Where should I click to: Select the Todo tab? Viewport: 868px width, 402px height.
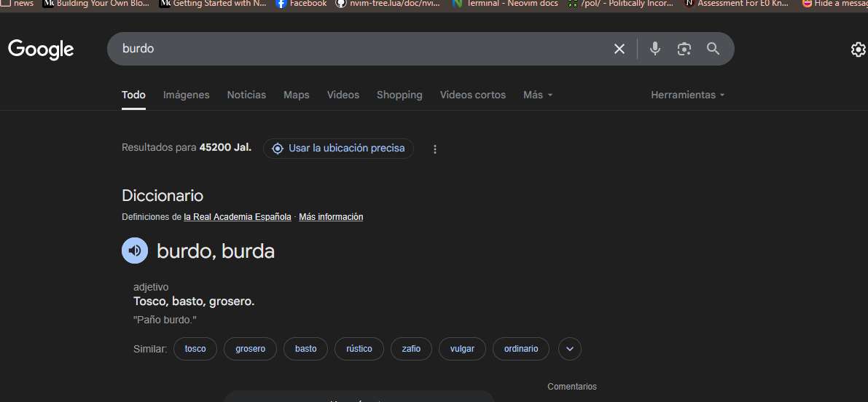[133, 95]
